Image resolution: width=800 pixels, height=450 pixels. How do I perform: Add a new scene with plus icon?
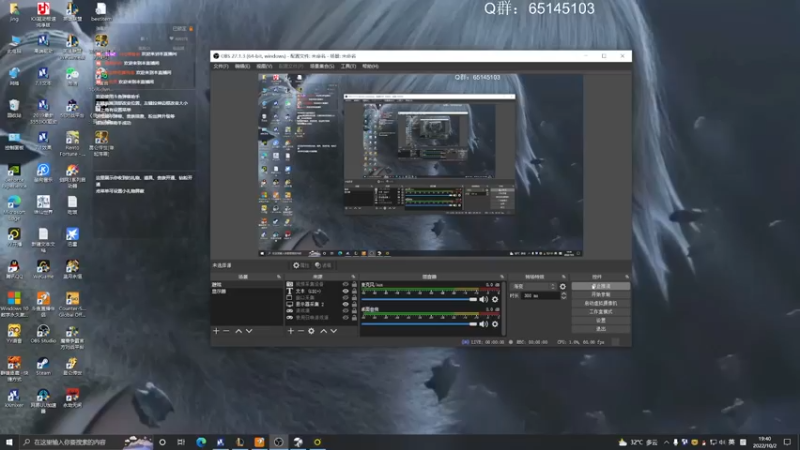[216, 331]
